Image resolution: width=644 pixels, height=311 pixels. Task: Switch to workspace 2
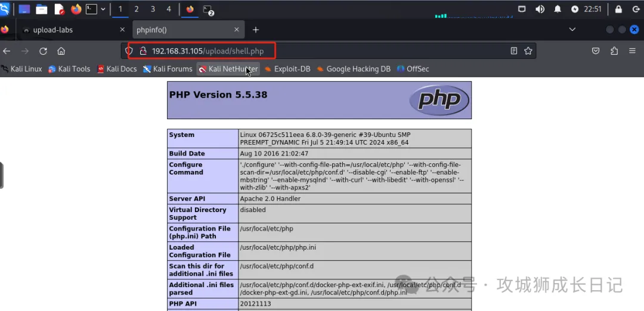(137, 9)
